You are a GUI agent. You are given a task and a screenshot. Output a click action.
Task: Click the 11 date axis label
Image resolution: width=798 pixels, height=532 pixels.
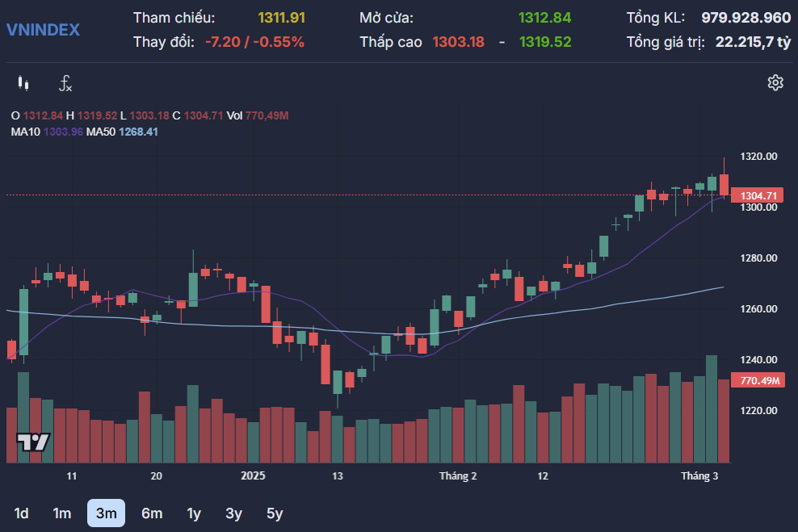[x=72, y=476]
